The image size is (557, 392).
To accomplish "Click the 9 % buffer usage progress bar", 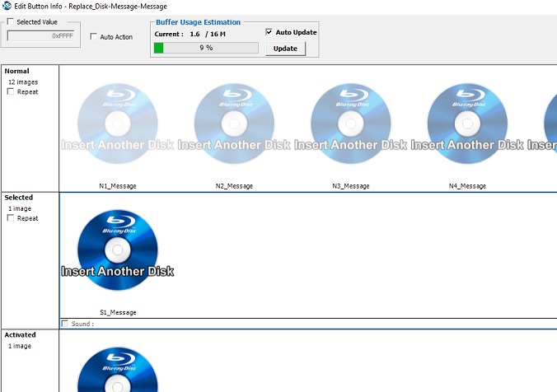I will tap(206, 48).
